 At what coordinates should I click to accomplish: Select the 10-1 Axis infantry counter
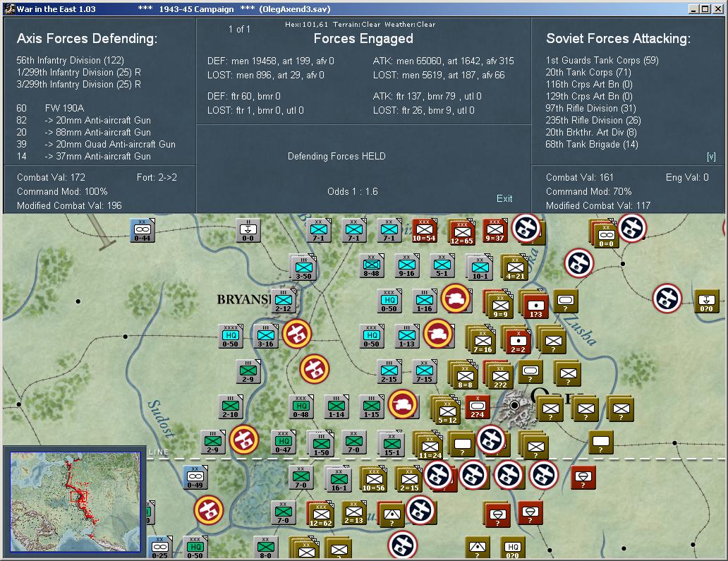click(479, 267)
